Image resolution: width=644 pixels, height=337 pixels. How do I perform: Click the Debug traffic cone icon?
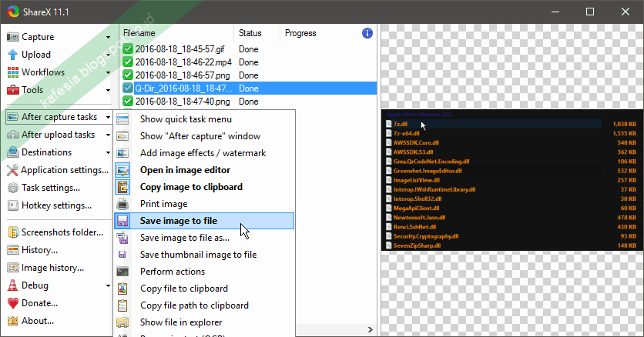click(13, 285)
